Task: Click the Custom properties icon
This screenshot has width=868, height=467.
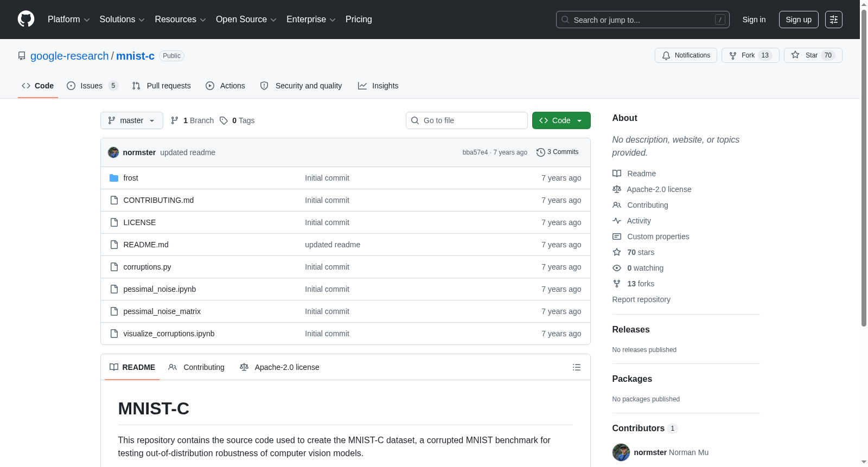Action: coord(617,236)
